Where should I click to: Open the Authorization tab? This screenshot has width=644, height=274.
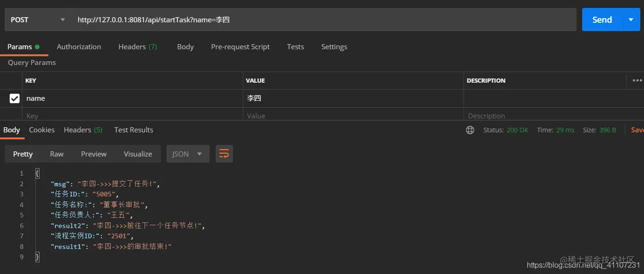(79, 47)
